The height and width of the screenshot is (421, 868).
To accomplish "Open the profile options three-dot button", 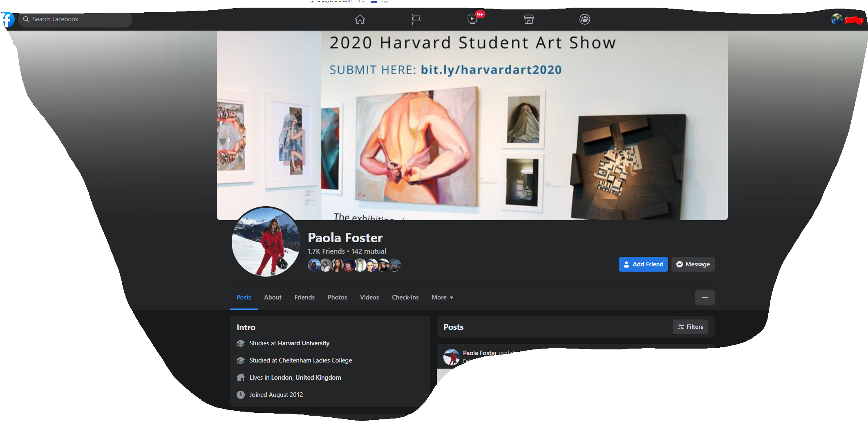I will click(x=705, y=297).
